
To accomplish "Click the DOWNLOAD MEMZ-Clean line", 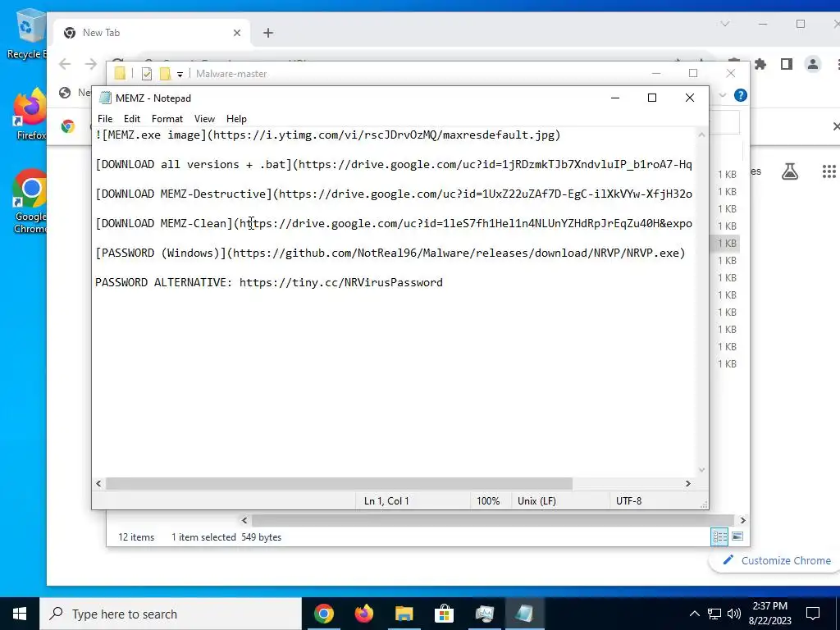I will (394, 223).
